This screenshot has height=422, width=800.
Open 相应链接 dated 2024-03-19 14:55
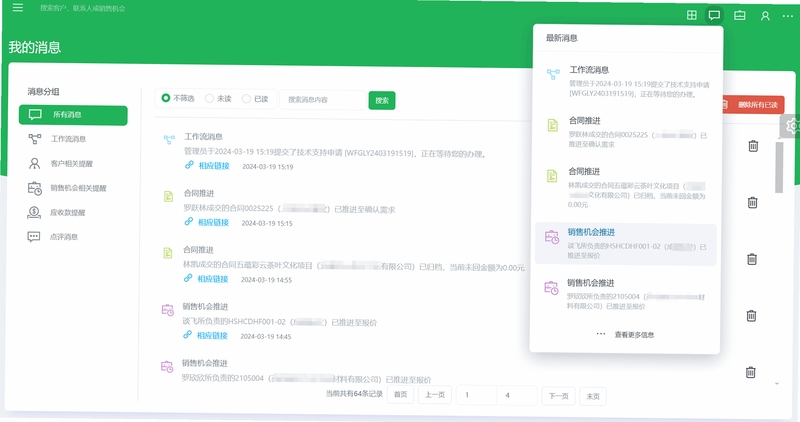click(x=213, y=279)
